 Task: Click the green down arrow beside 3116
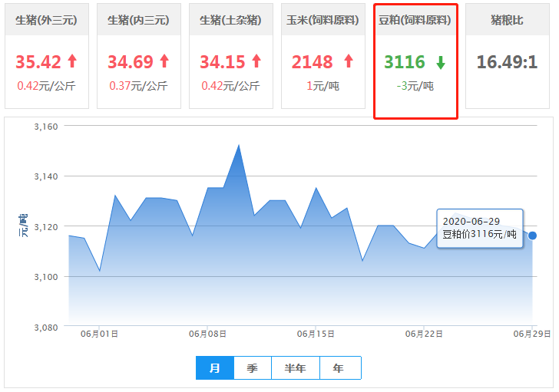point(441,62)
